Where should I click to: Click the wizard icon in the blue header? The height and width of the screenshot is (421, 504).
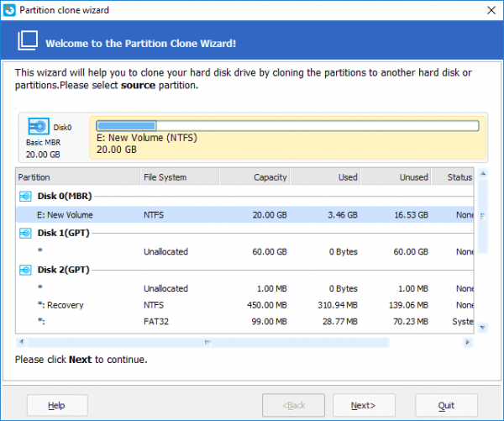tap(29, 41)
